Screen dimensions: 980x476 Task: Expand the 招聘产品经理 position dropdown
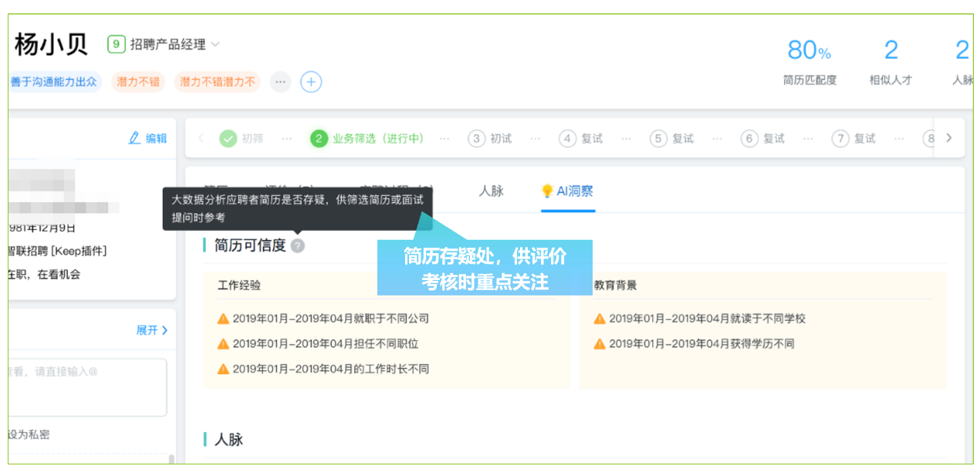215,45
